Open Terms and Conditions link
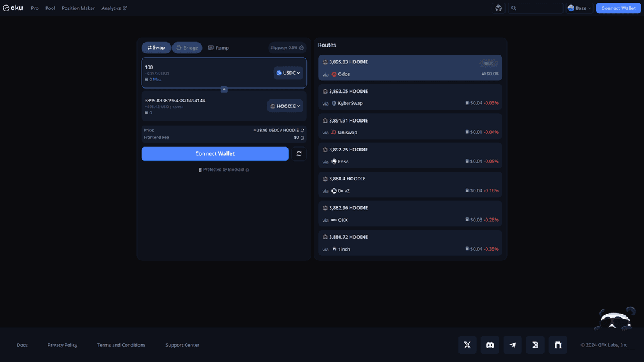Image resolution: width=644 pixels, height=362 pixels. [x=121, y=345]
